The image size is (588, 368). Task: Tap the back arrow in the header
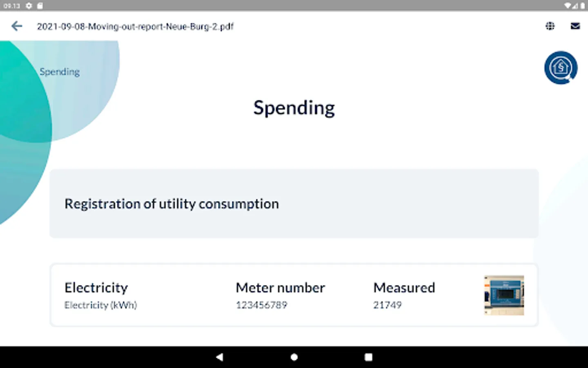pos(17,27)
